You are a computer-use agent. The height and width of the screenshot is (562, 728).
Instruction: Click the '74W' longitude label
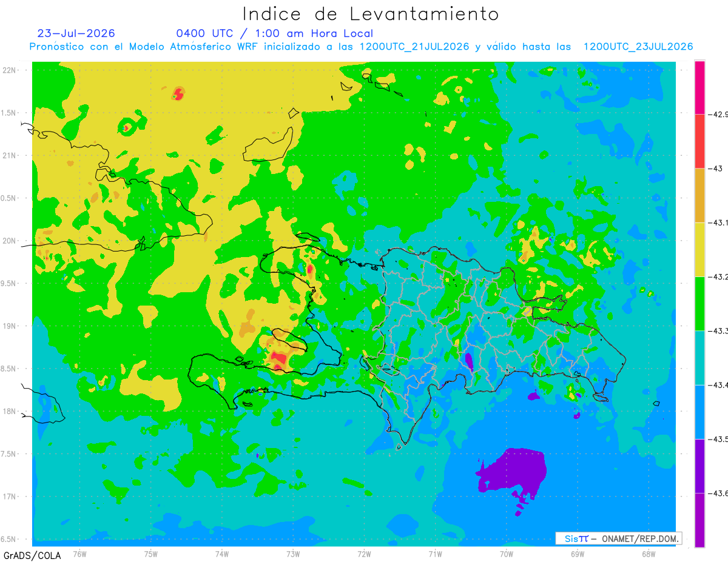tap(222, 554)
